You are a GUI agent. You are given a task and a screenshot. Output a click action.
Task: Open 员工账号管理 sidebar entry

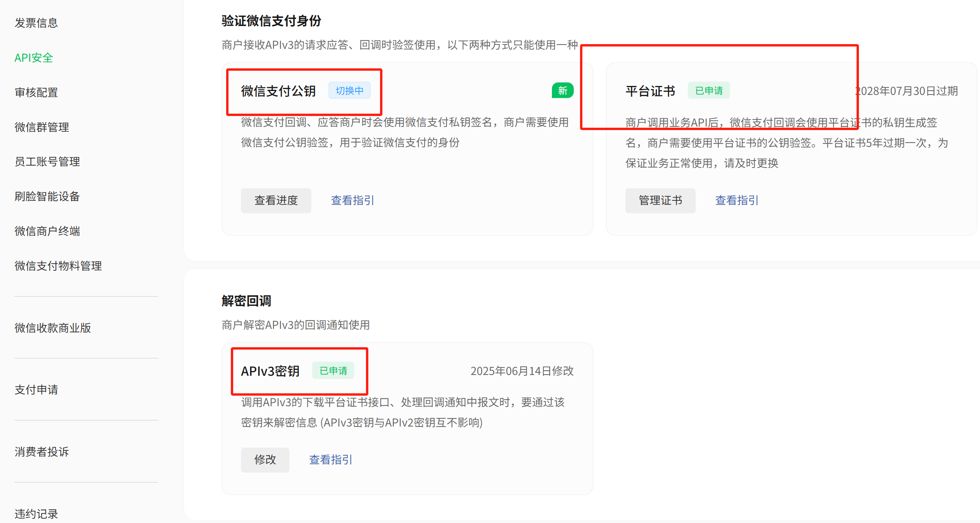pyautogui.click(x=47, y=162)
